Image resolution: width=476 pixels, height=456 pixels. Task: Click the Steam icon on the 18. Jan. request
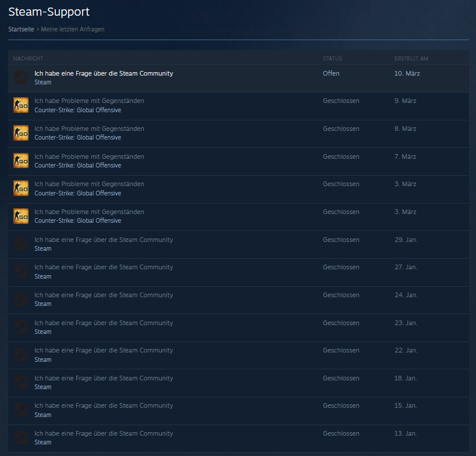[21, 382]
